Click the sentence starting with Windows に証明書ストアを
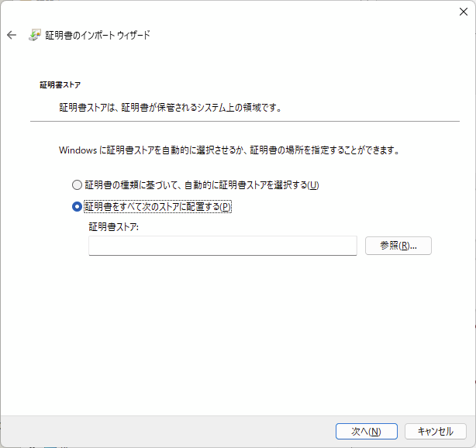The width and height of the screenshot is (476, 448). (x=229, y=150)
